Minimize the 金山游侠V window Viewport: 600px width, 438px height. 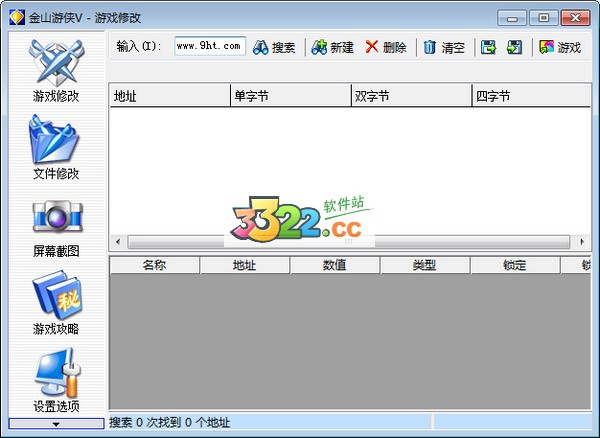[x=512, y=18]
